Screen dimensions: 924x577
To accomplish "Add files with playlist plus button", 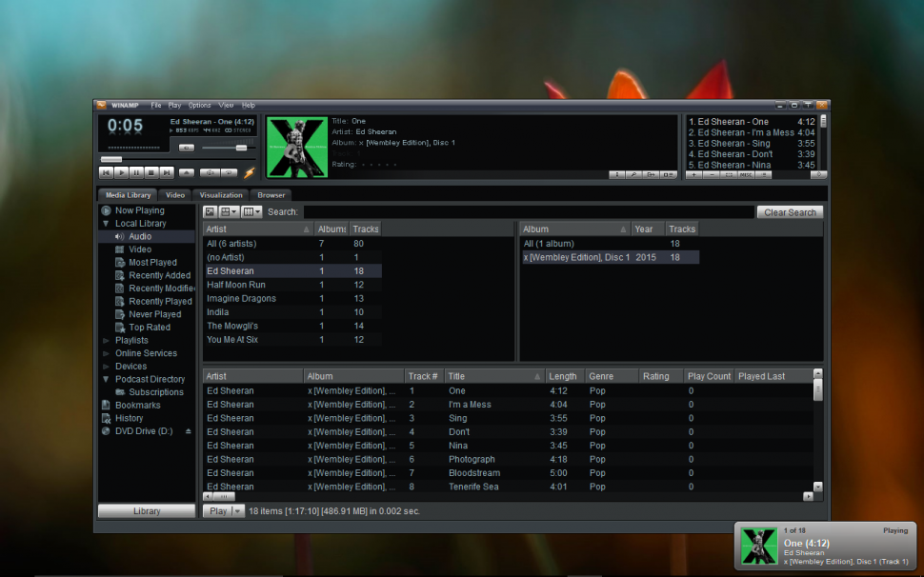I will (x=693, y=174).
